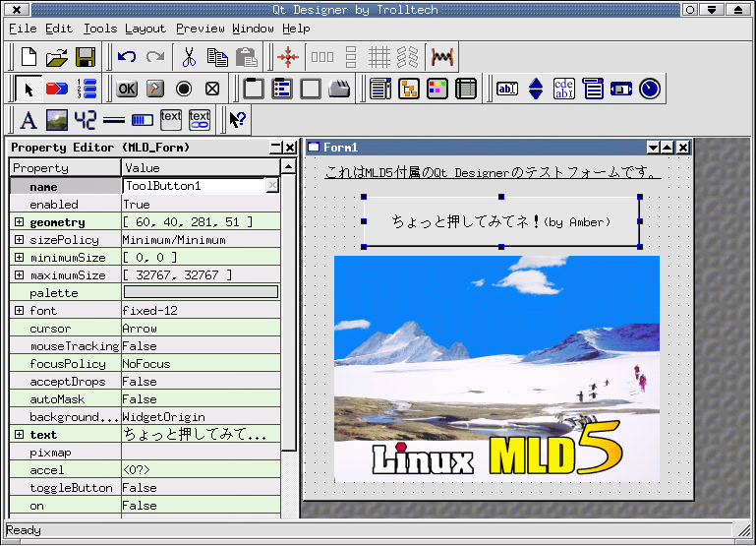This screenshot has height=546, width=756.
Task: Select the Pointer tool
Action: [29, 90]
